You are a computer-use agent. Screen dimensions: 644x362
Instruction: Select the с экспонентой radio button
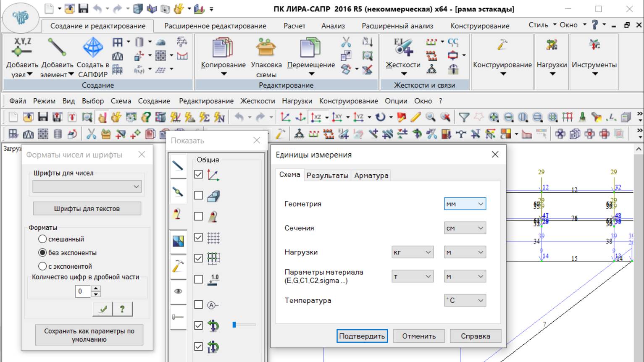click(x=42, y=266)
